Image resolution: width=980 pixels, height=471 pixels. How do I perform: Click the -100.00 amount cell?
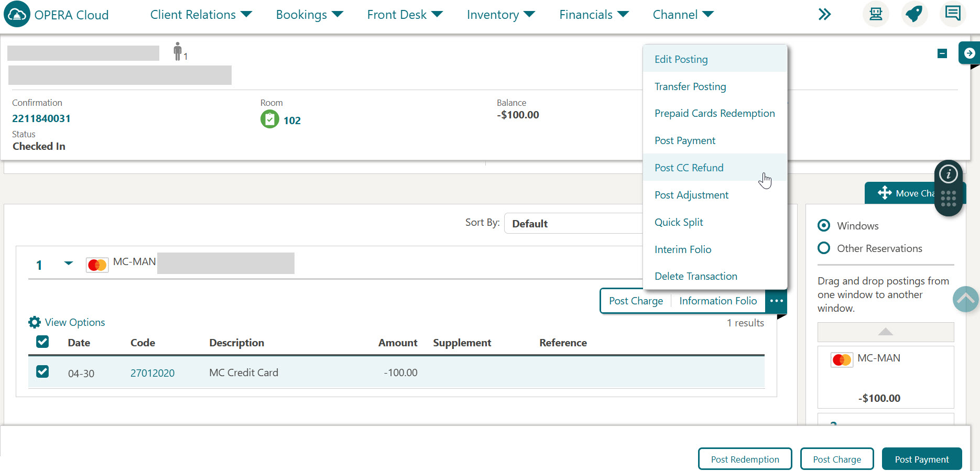pyautogui.click(x=401, y=373)
